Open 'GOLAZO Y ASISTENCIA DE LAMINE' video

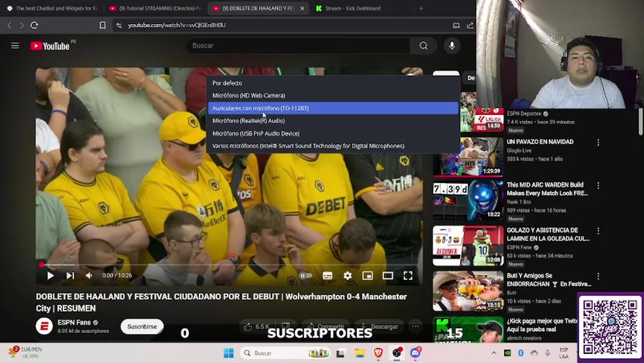coord(548,234)
